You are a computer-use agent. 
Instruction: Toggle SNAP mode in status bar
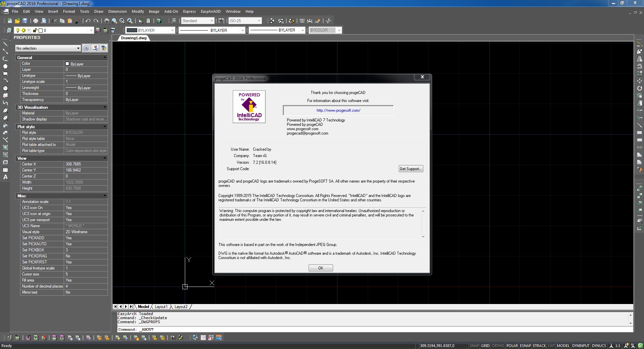(x=474, y=346)
